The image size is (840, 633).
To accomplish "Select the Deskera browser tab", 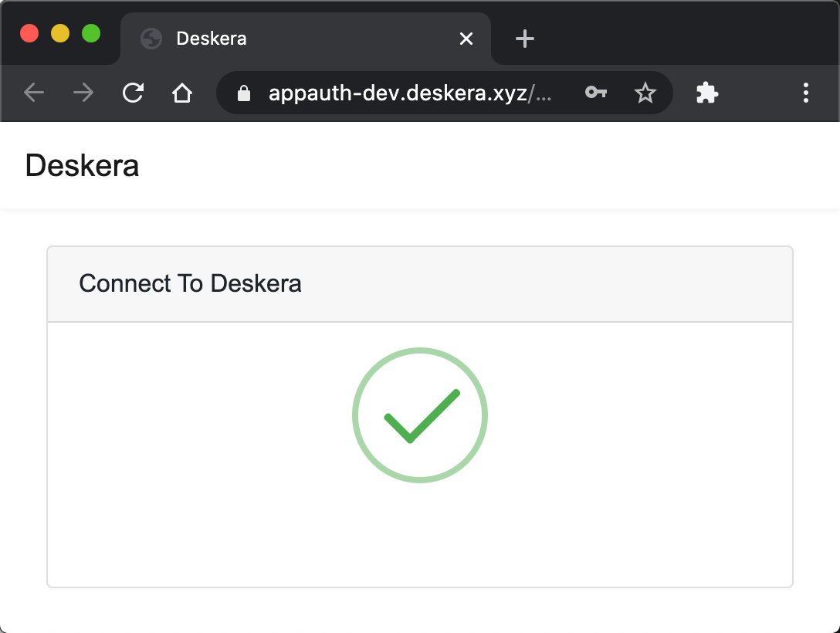I will tap(306, 39).
